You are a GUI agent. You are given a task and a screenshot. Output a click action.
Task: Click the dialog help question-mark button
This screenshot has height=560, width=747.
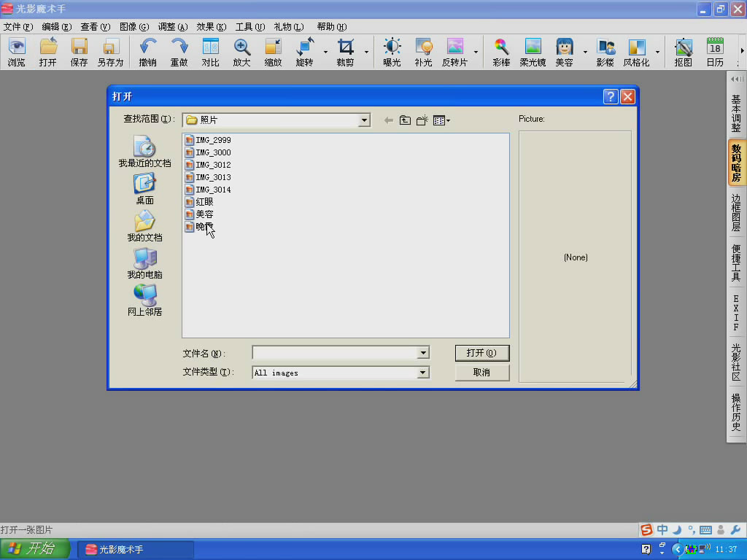coord(611,97)
